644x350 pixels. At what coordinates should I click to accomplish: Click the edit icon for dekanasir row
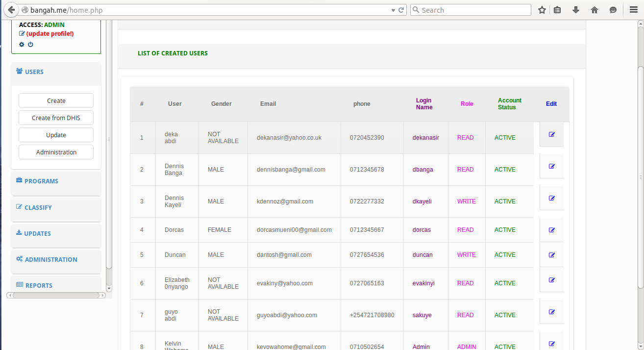point(552,134)
